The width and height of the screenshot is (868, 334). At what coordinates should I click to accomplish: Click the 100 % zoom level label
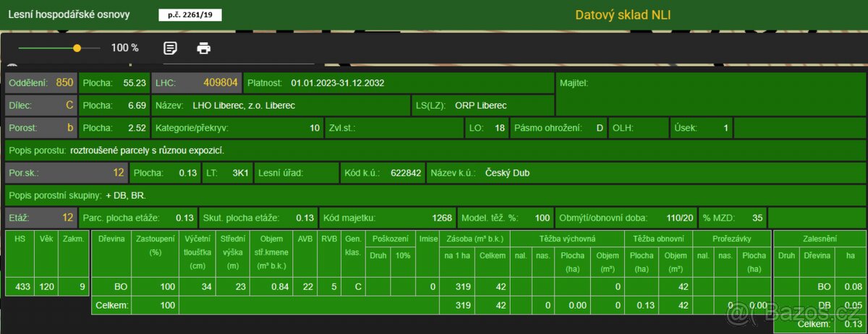(x=124, y=48)
